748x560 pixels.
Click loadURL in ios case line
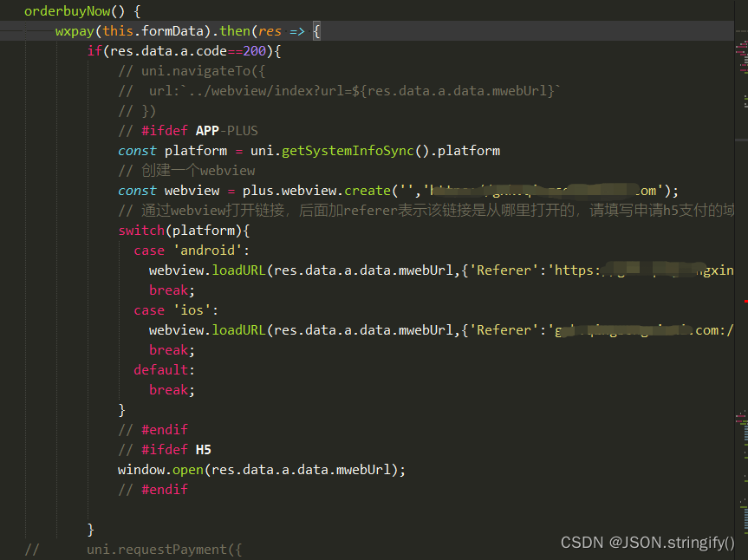(x=238, y=330)
